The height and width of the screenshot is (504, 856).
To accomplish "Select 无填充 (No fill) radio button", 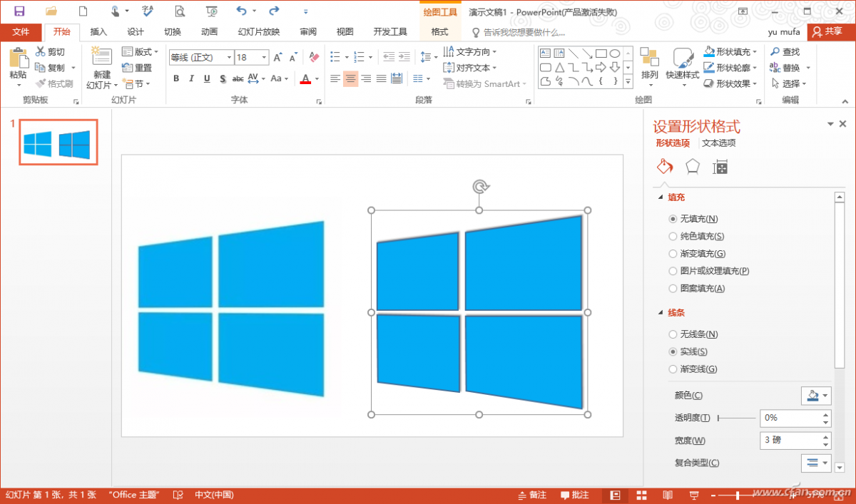I will click(x=673, y=219).
